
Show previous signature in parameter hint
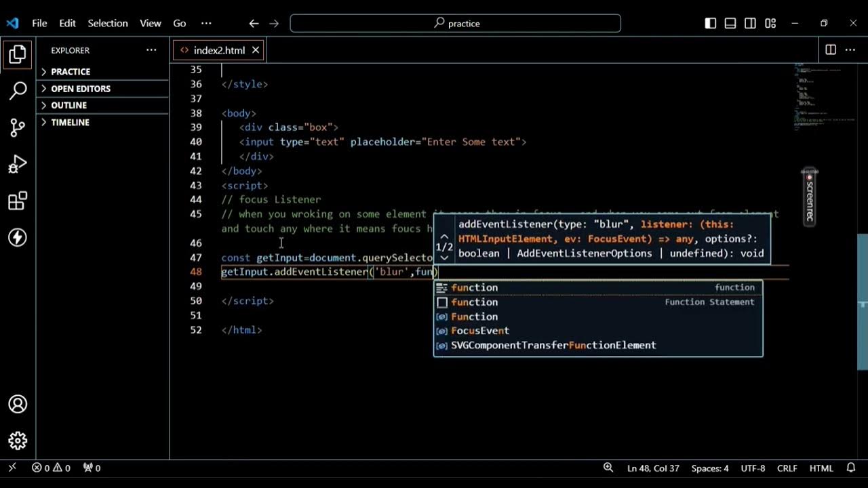444,237
